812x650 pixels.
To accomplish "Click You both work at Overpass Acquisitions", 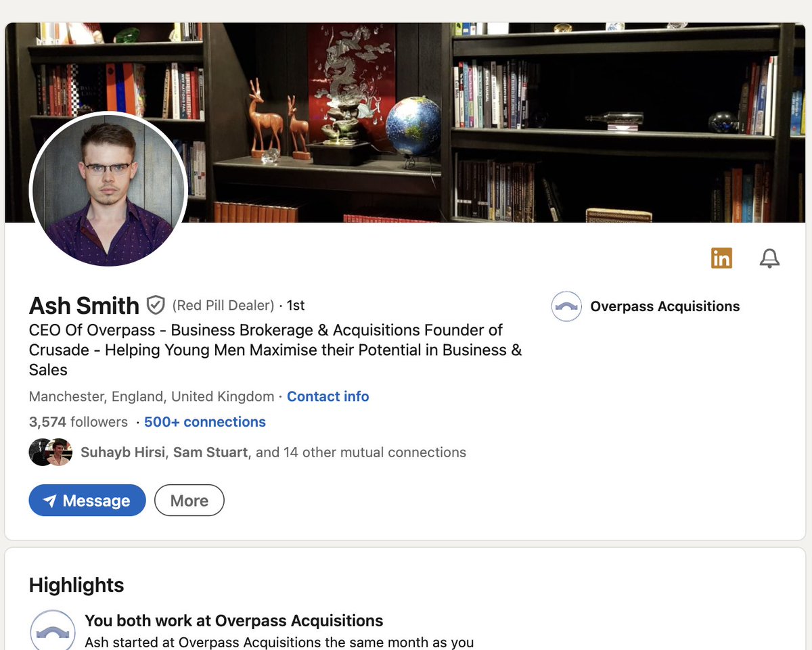I will click(x=234, y=621).
